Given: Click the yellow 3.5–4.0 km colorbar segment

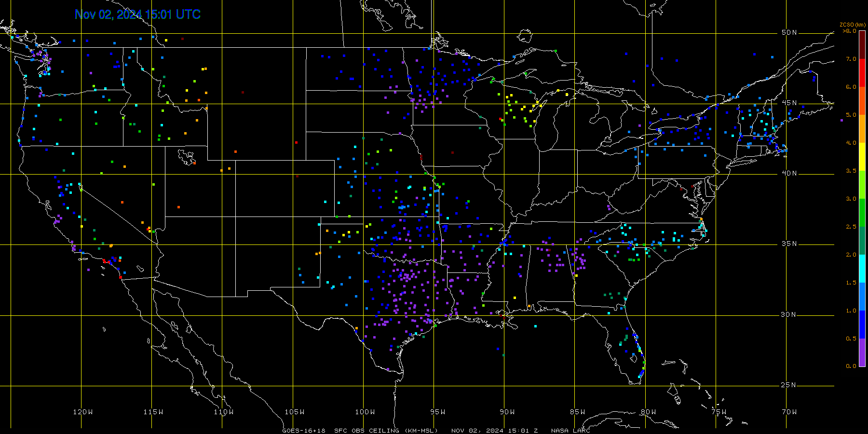Looking at the screenshot, I should point(862,157).
